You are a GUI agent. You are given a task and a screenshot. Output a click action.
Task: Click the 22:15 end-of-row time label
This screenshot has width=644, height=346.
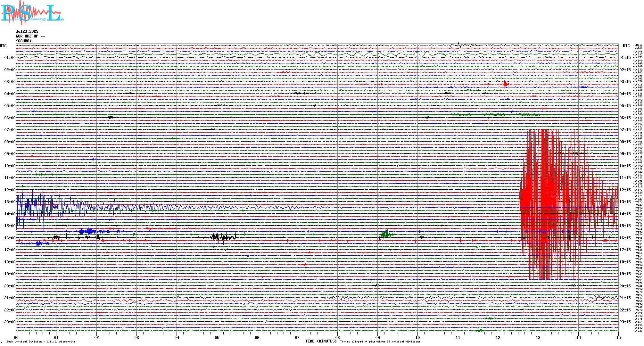[x=625, y=310]
